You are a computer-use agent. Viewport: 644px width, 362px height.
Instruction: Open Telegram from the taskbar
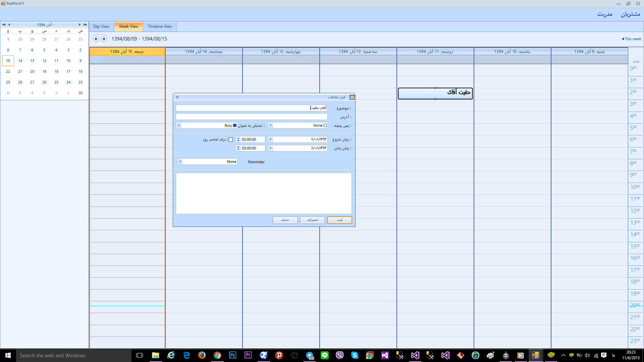[x=309, y=355]
